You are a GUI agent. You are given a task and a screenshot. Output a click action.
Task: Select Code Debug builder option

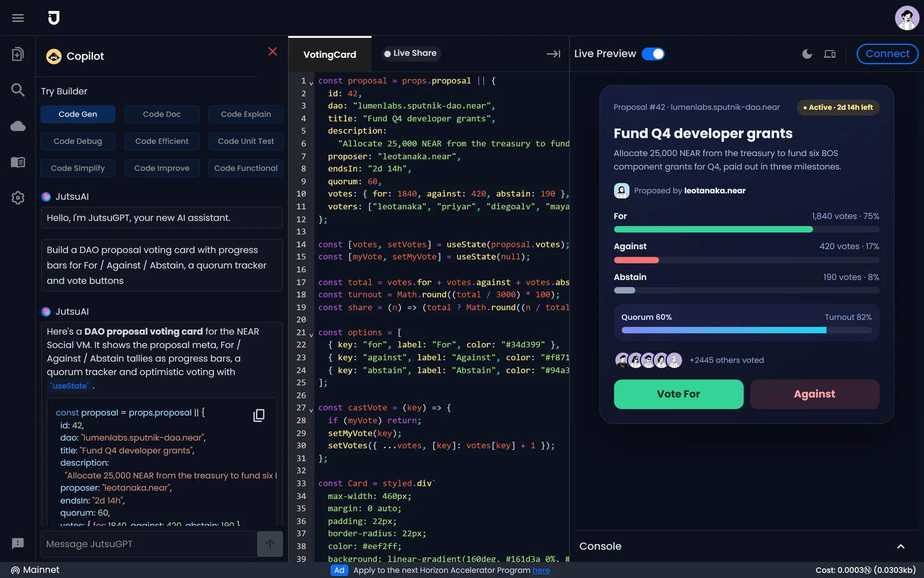coord(78,141)
